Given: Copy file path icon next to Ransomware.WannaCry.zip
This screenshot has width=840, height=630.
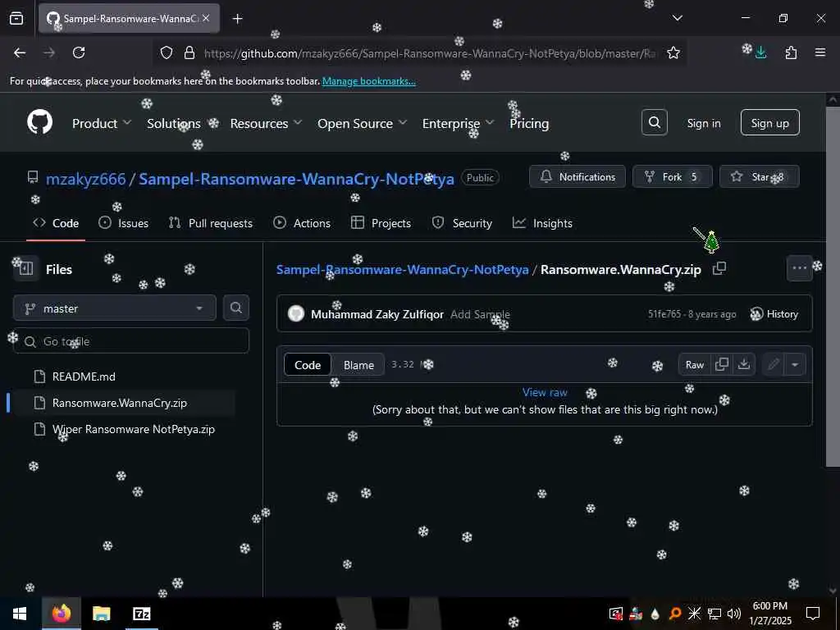Looking at the screenshot, I should click(719, 268).
